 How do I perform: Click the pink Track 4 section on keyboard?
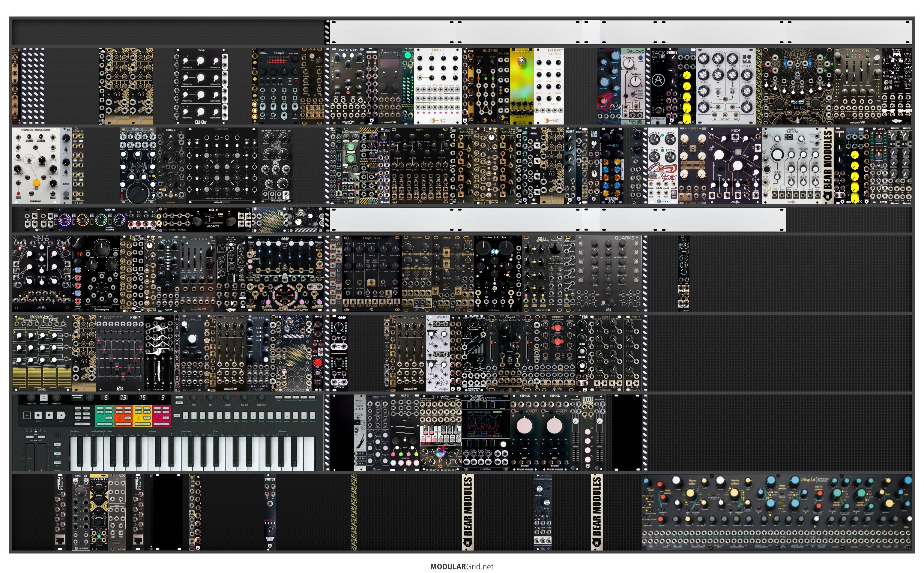tap(162, 416)
